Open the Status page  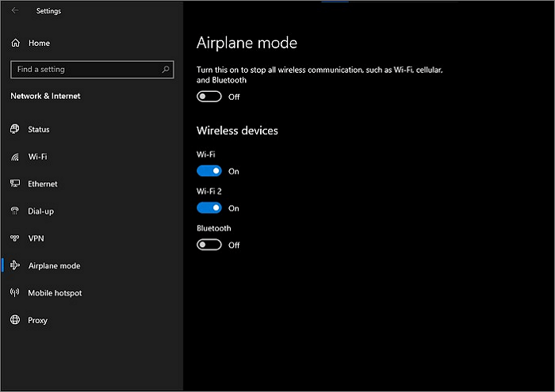39,129
